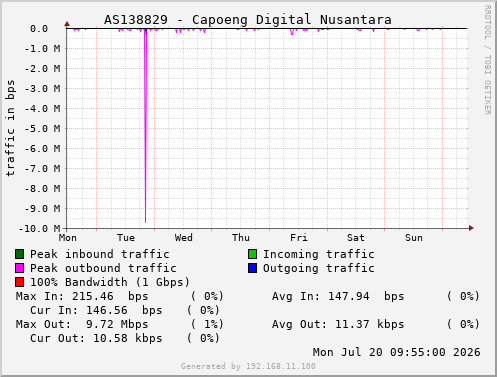
Task: Click the Mon label on the x-axis
Action: click(x=68, y=238)
